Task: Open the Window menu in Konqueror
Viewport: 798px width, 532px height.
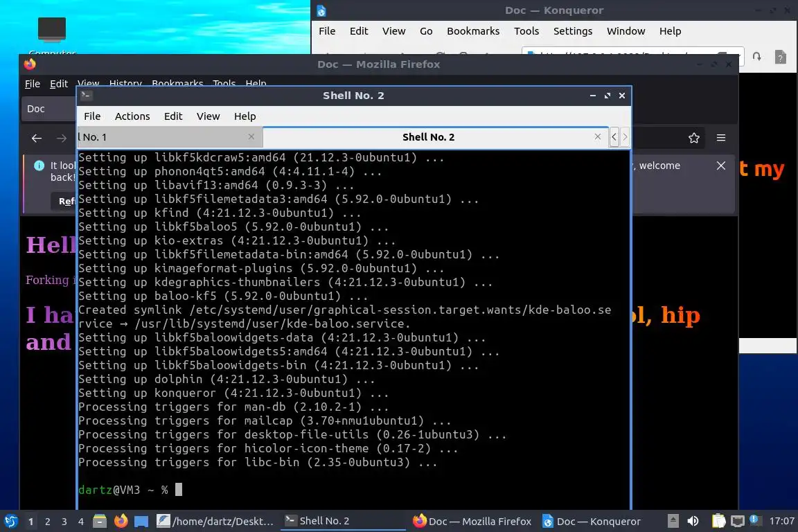Action: coord(626,31)
